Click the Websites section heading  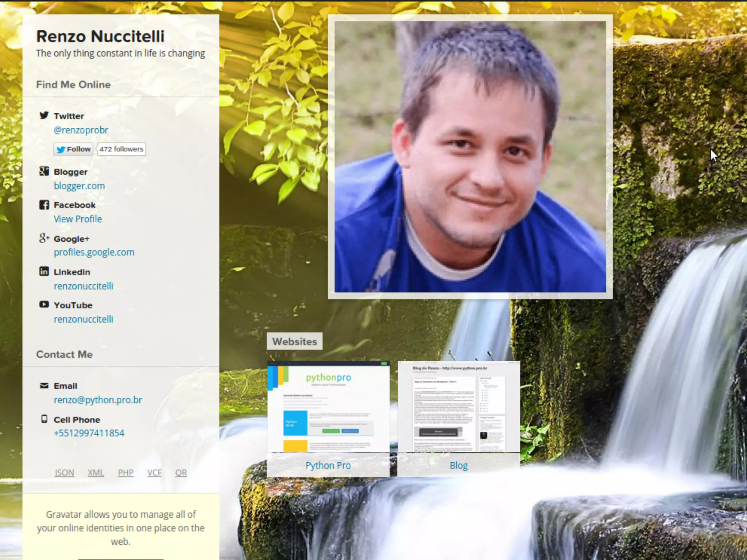295,342
